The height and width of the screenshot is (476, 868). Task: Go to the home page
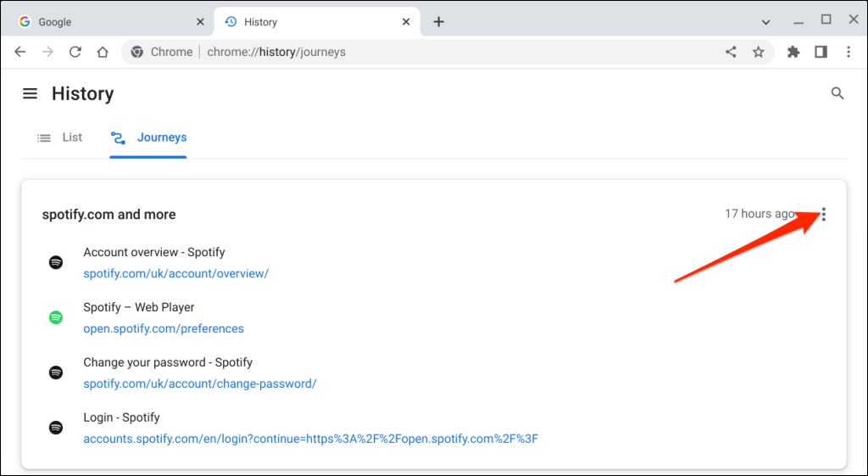pyautogui.click(x=103, y=52)
